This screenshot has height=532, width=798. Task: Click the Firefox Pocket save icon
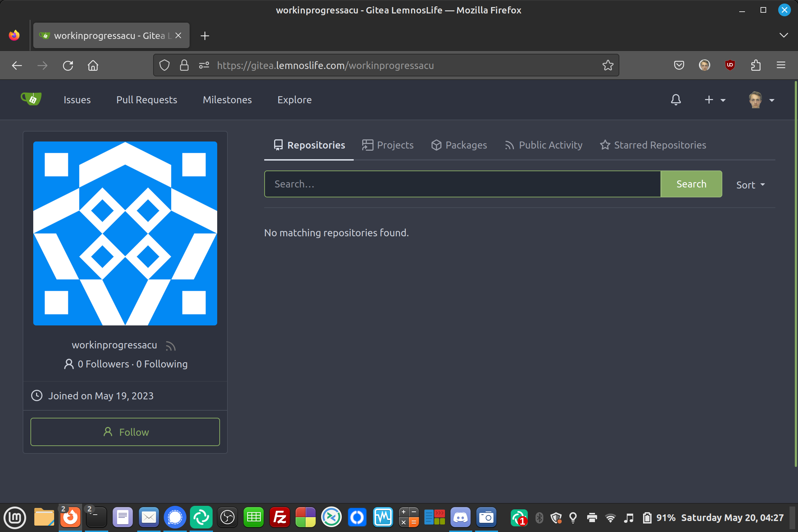(x=679, y=65)
